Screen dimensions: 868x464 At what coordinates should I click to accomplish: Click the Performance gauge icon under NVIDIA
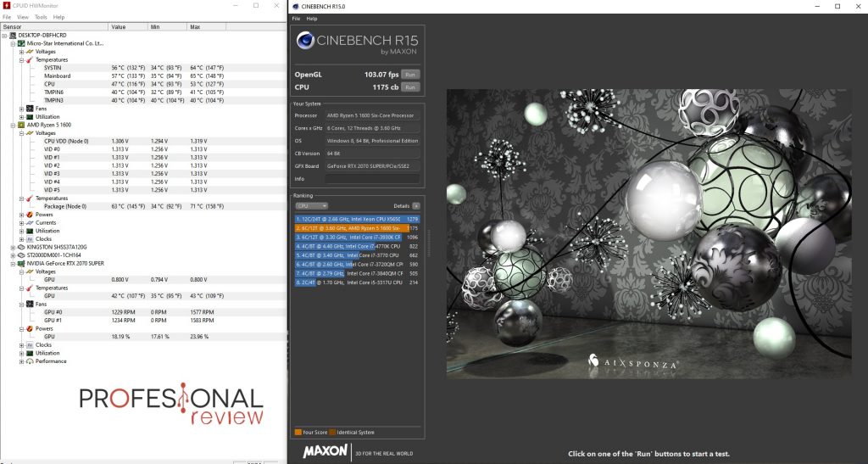30,361
